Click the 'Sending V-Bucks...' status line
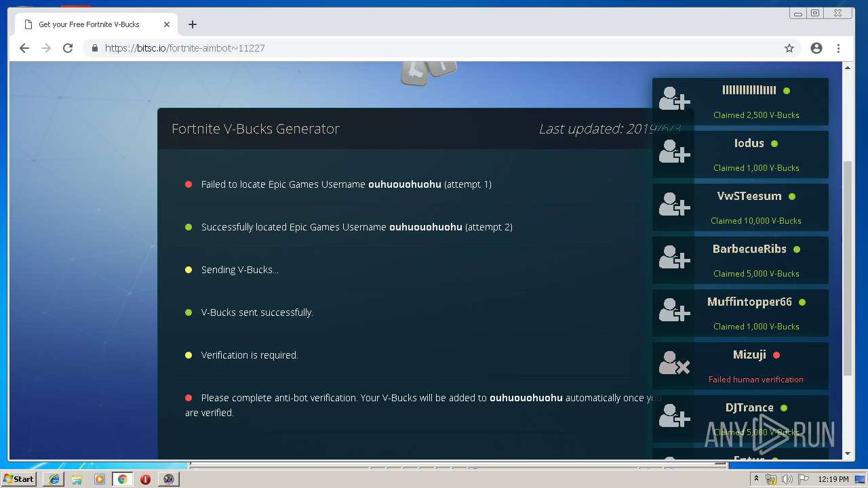This screenshot has height=488, width=868. [239, 270]
